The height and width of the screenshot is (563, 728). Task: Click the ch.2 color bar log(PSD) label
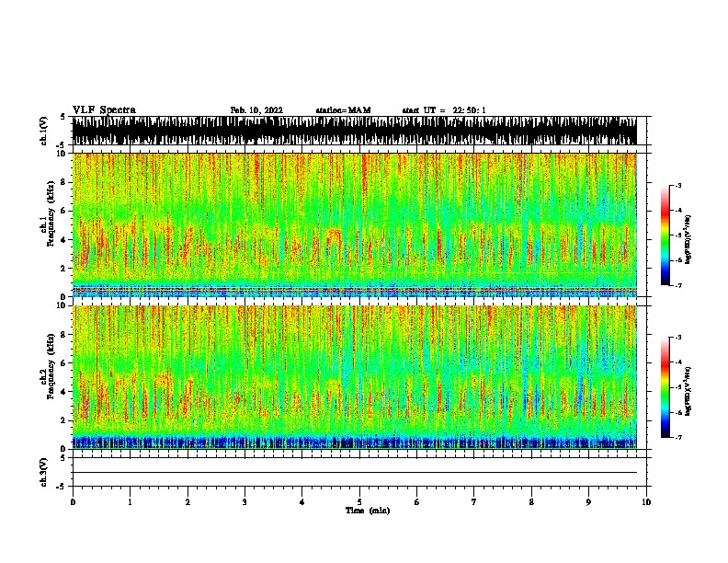tap(688, 391)
